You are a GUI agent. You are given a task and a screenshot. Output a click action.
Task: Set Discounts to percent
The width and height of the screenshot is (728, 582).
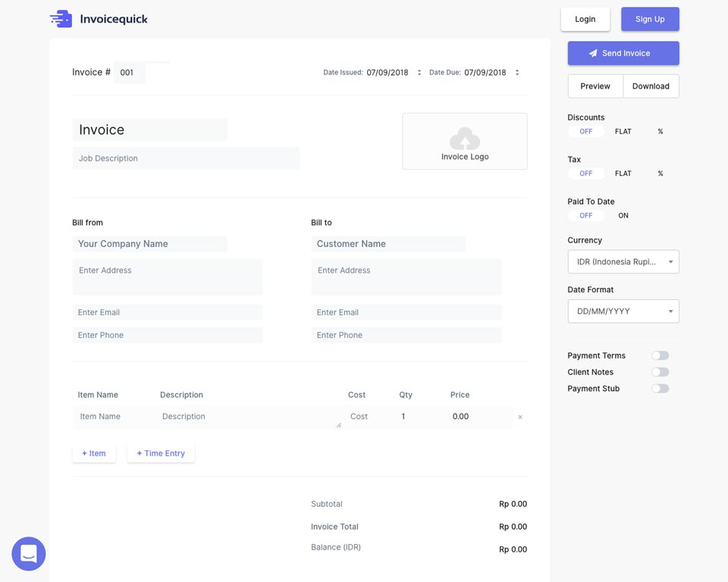[x=661, y=131]
